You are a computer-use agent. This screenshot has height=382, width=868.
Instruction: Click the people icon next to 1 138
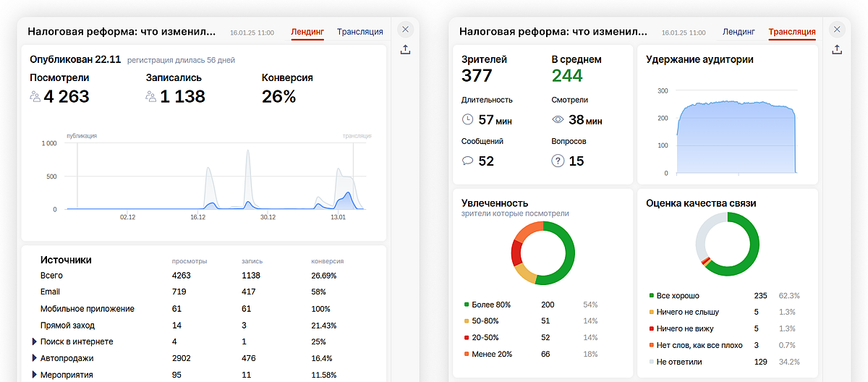[x=151, y=96]
